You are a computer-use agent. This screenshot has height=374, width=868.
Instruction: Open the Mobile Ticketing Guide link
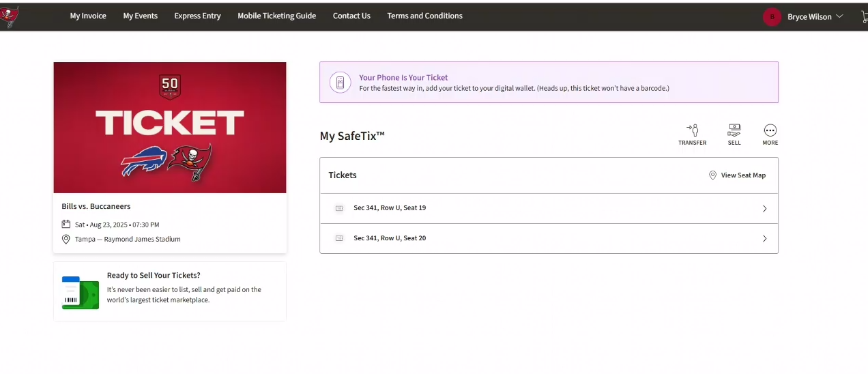276,16
